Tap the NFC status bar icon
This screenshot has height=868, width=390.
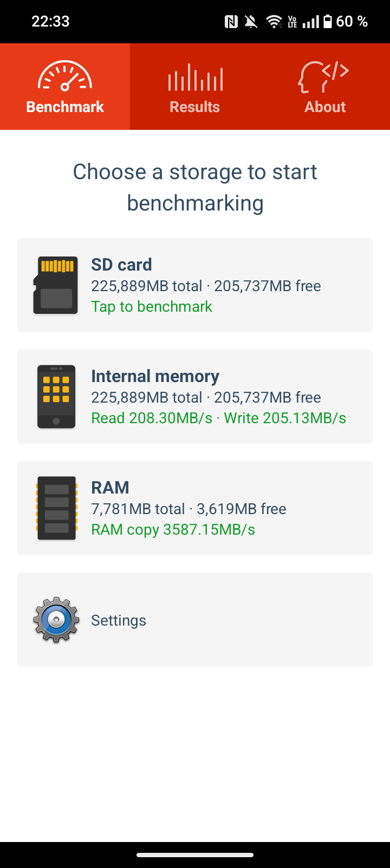[231, 22]
